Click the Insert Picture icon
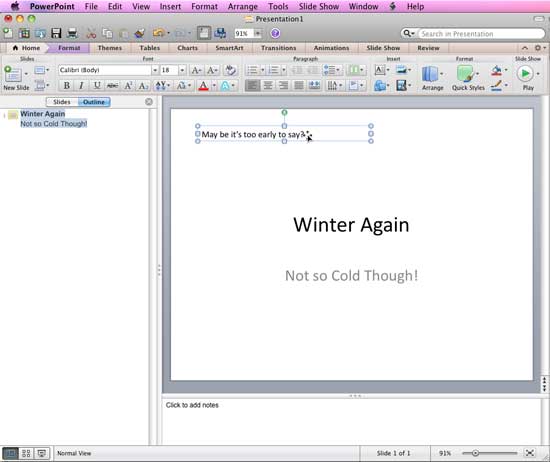The width and height of the screenshot is (550, 462). coord(401,70)
